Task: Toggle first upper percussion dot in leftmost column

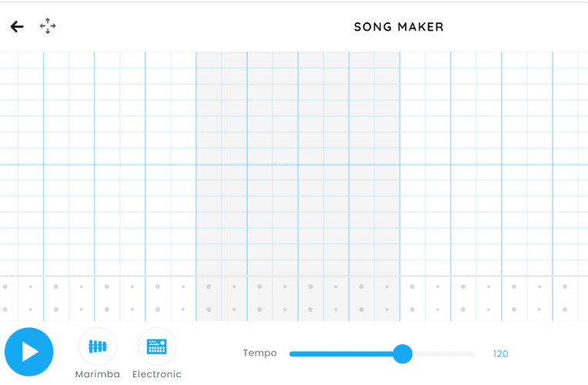Action: tap(5, 286)
